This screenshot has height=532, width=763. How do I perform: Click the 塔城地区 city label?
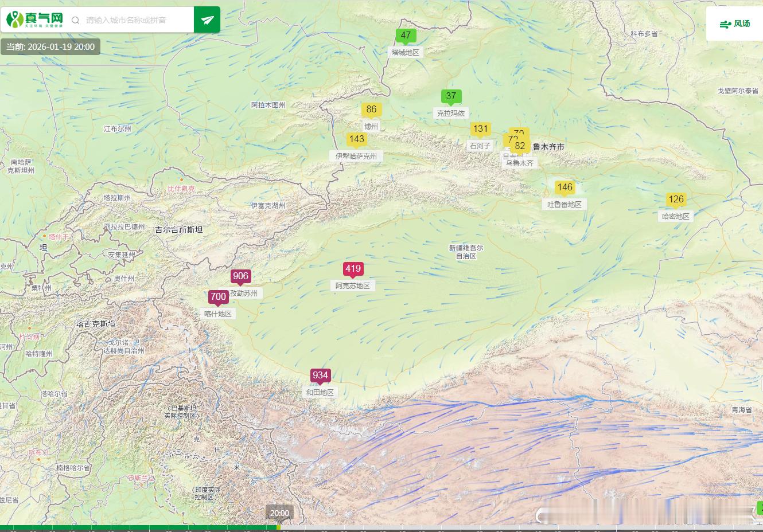click(x=406, y=52)
